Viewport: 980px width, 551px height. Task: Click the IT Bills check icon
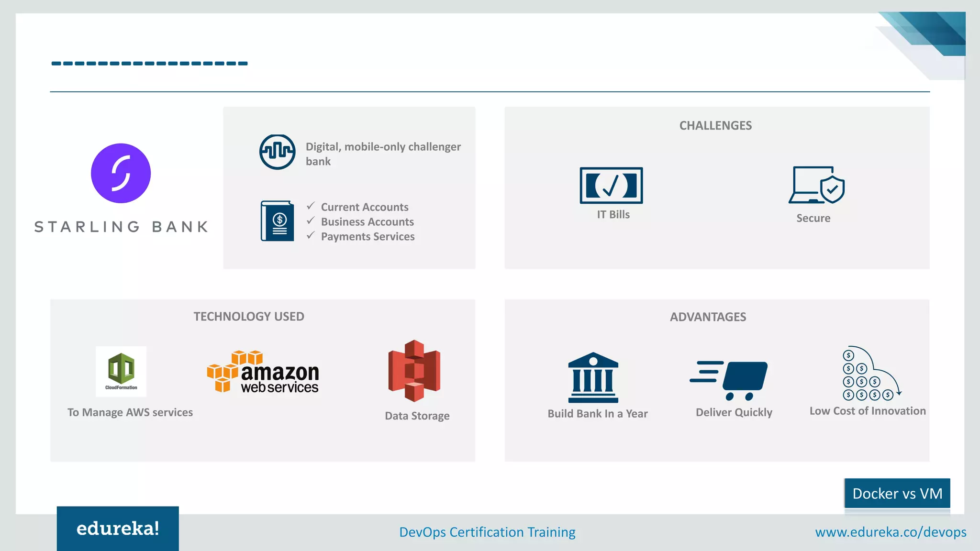pyautogui.click(x=611, y=186)
